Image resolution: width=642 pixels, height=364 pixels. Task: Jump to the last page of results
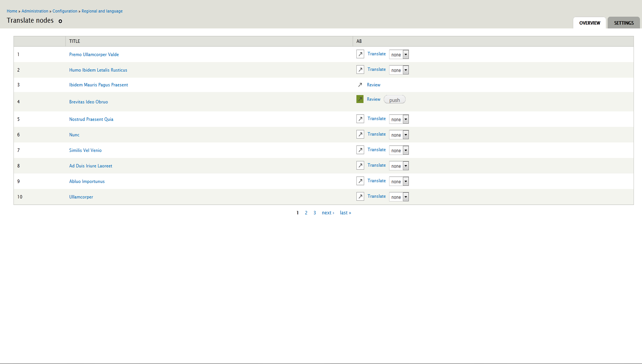pos(345,213)
